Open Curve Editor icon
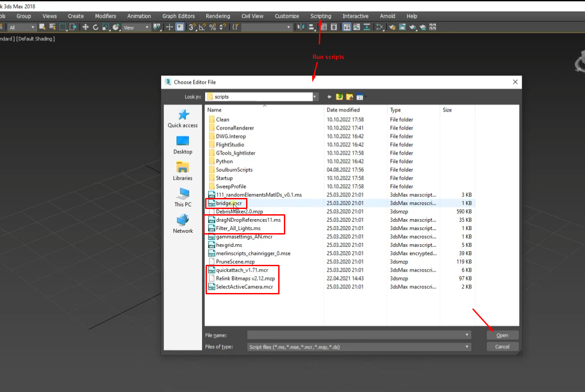 click(x=357, y=27)
